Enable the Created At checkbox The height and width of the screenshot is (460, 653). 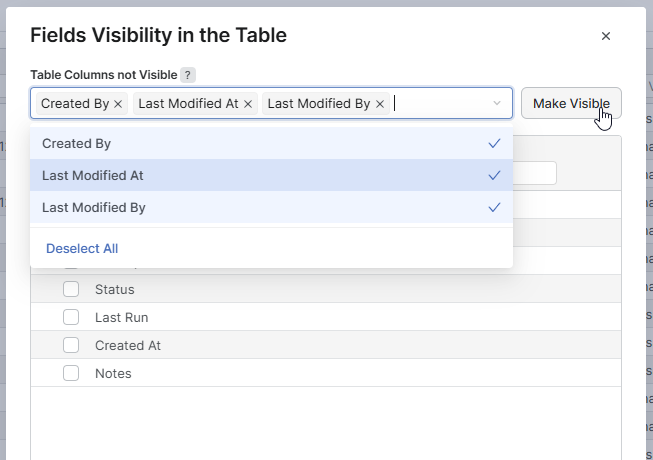tap(71, 345)
